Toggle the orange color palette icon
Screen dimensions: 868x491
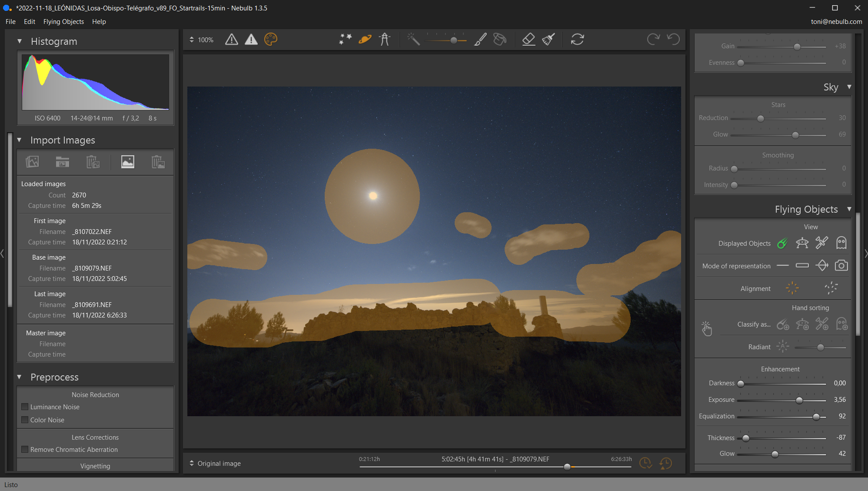coord(271,40)
